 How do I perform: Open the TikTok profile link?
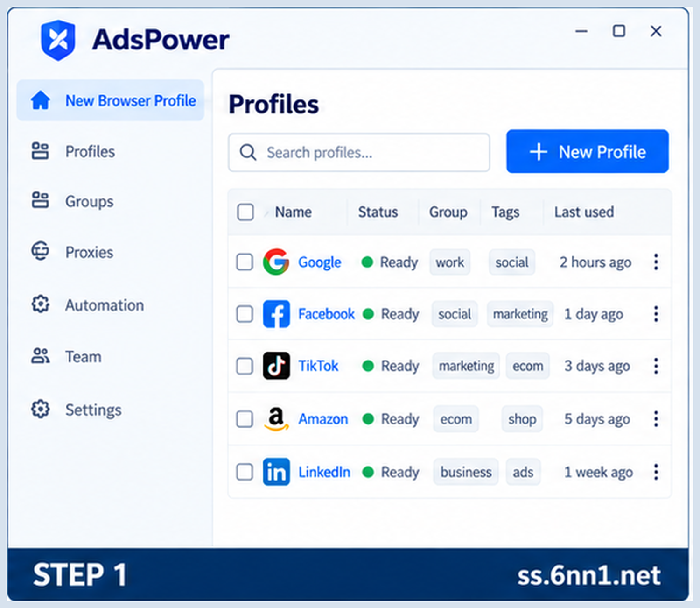[318, 366]
